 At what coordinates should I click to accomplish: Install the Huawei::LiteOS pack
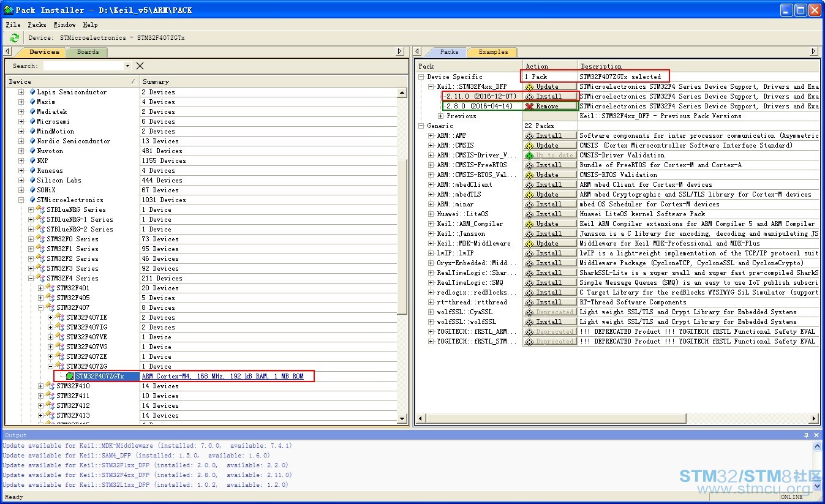[x=550, y=214]
